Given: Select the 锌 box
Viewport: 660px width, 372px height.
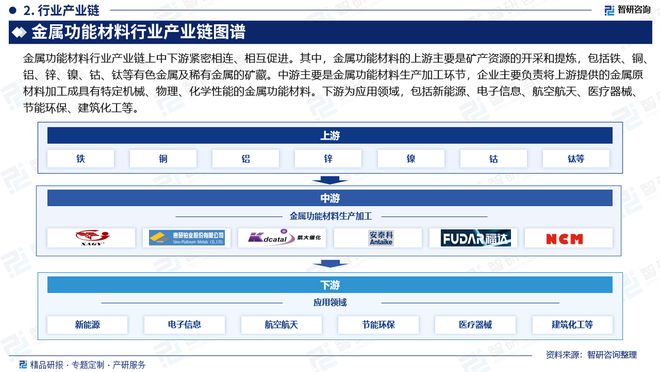Looking at the screenshot, I should (328, 159).
